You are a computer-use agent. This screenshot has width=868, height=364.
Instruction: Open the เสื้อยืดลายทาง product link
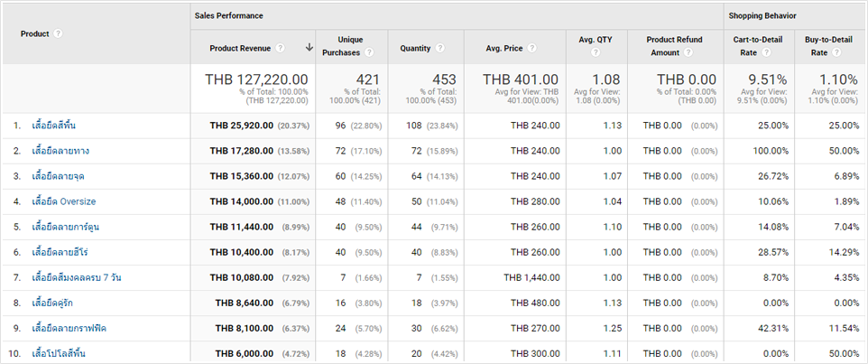[x=60, y=151]
